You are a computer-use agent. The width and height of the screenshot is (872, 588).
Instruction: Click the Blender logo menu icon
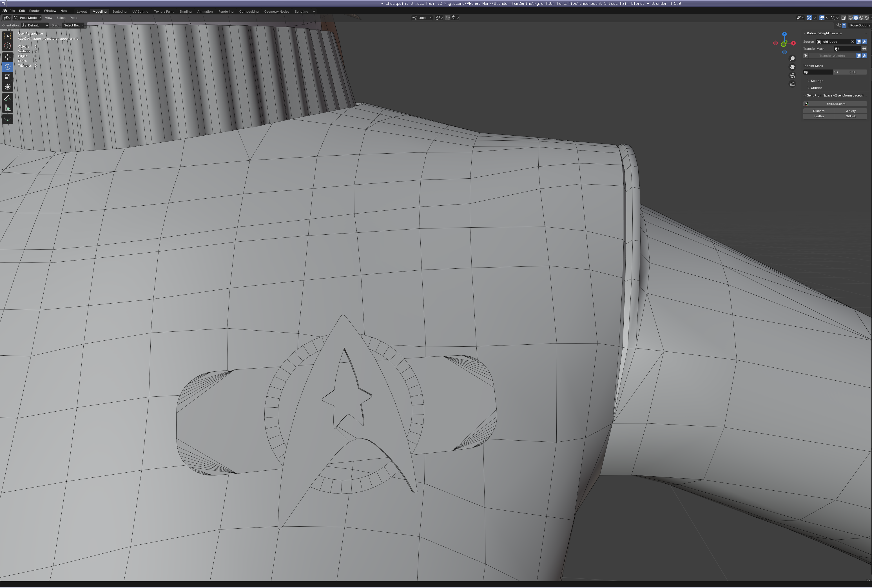point(5,11)
